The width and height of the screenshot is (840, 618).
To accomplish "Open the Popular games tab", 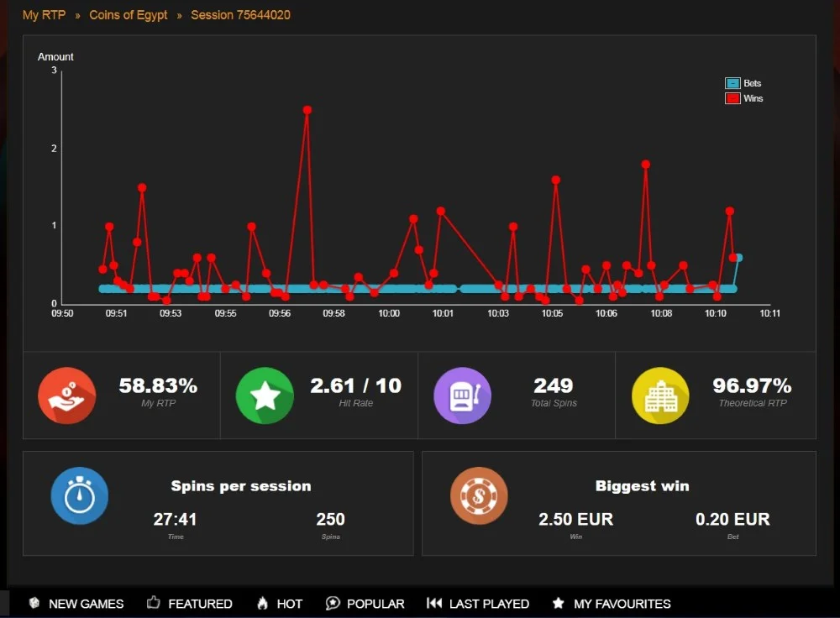I will pyautogui.click(x=365, y=604).
